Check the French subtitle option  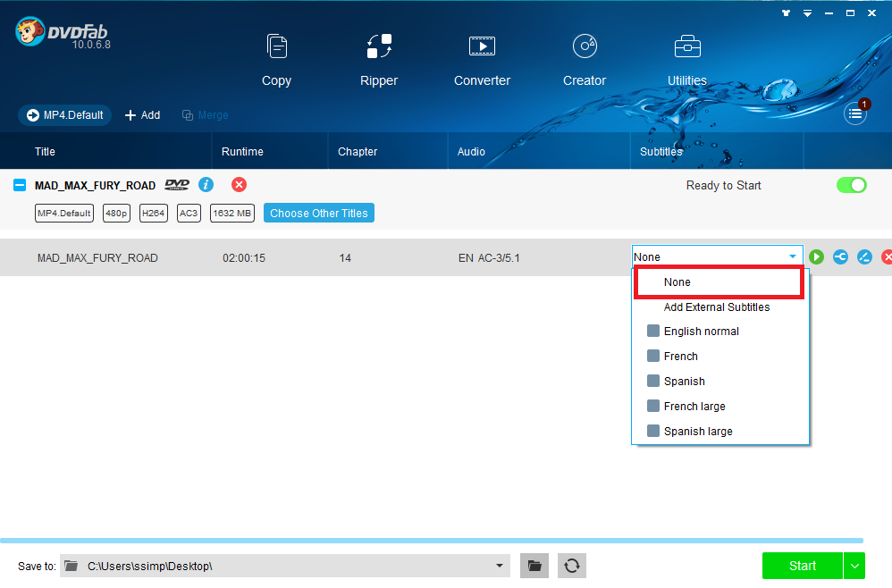[653, 356]
